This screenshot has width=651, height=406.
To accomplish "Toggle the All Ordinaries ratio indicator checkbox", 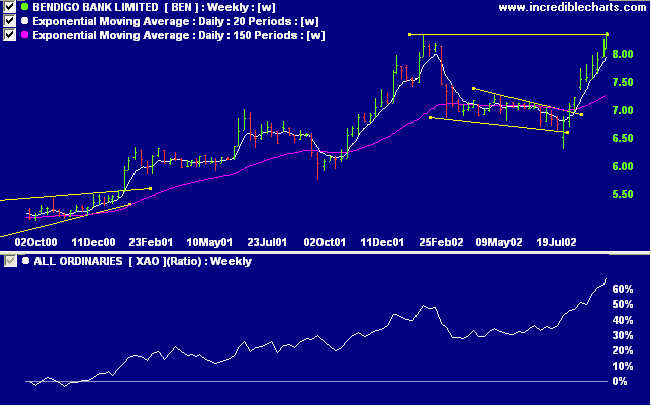I will (x=10, y=261).
